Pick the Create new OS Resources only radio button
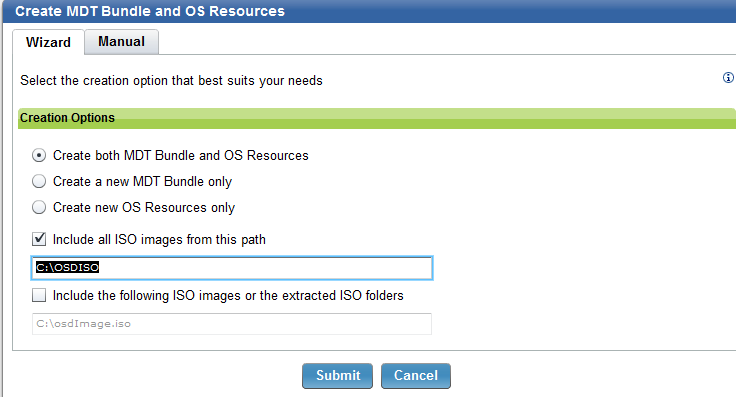 [x=39, y=207]
